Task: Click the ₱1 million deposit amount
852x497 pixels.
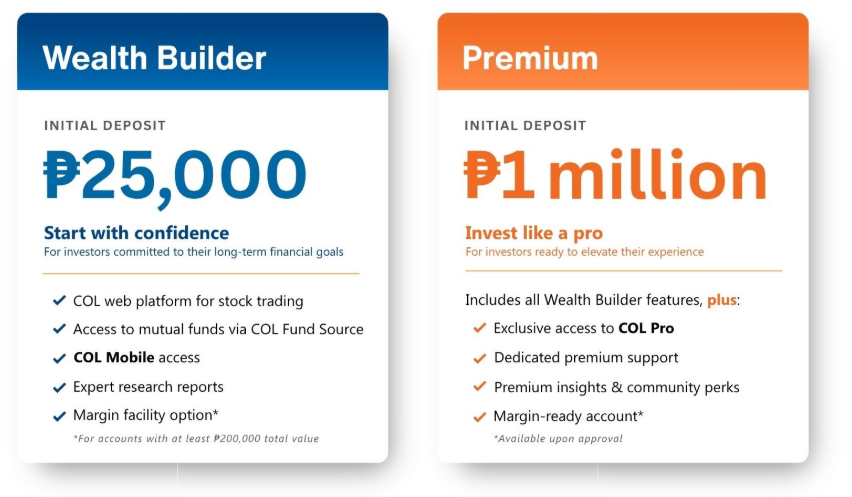Action: 615,174
